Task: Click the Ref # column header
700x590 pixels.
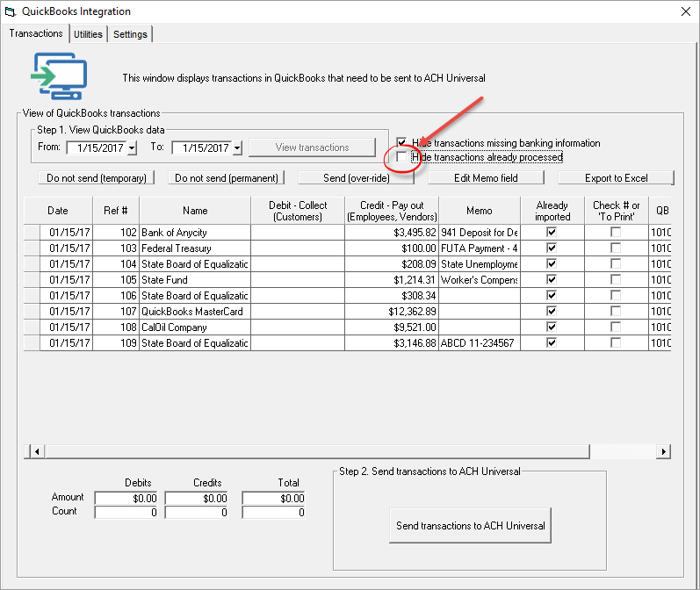Action: coord(116,211)
